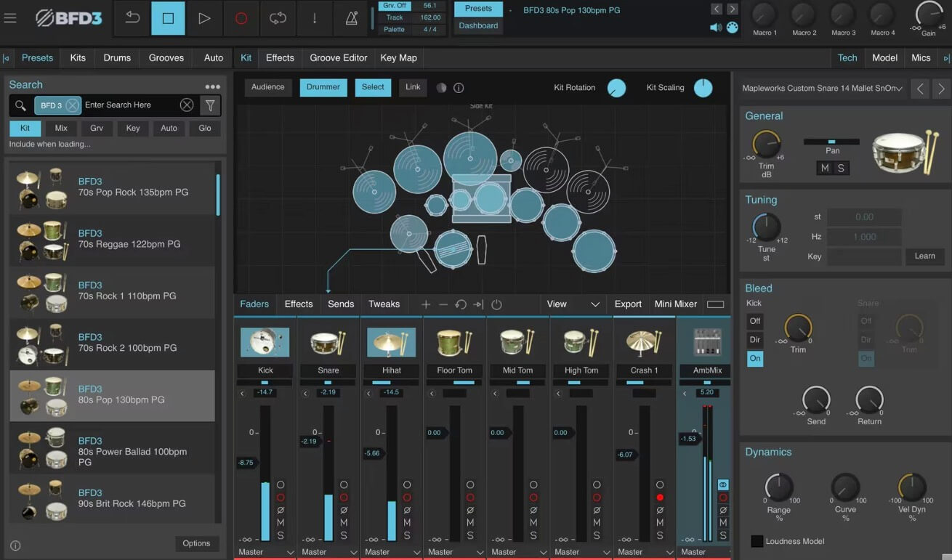Enable the Loudness Model checkbox

point(757,541)
